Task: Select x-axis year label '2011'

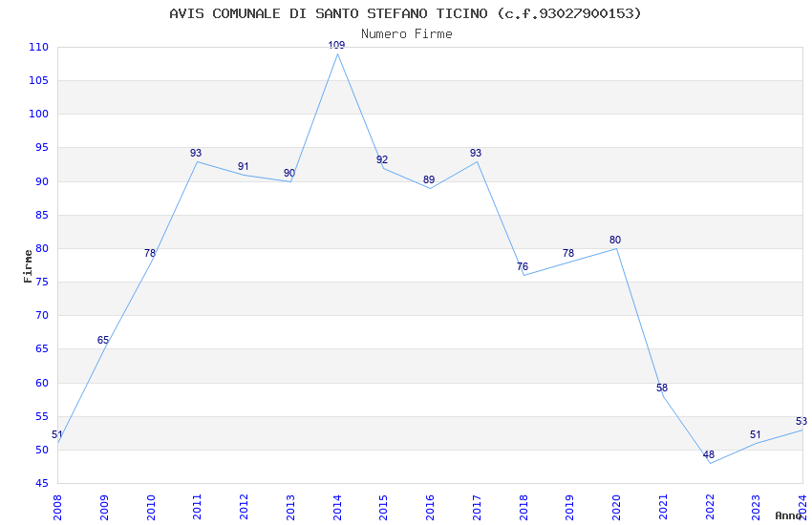Action: click(x=198, y=507)
